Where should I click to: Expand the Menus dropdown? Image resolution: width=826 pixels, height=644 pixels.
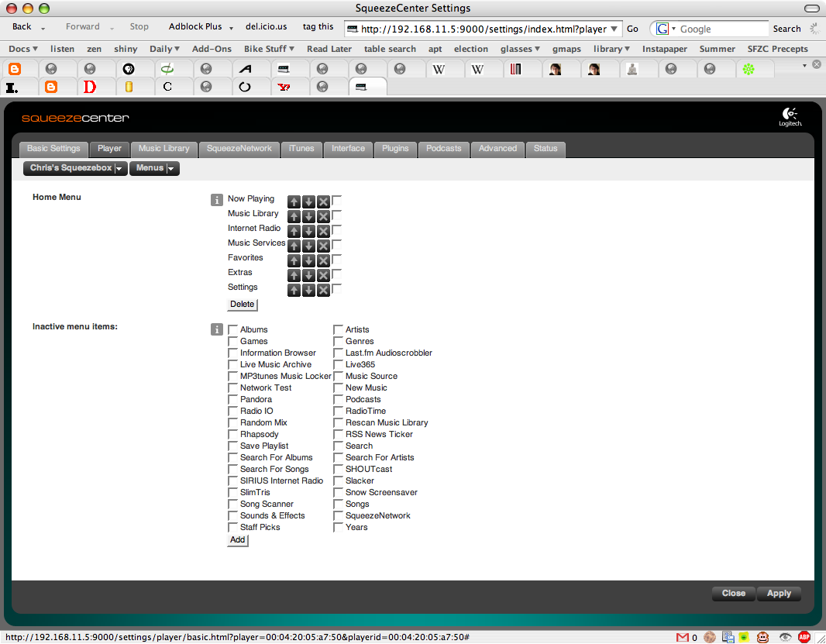(x=154, y=168)
